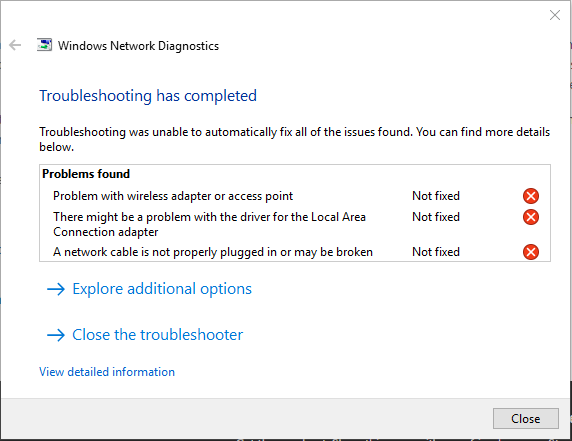Click the Close button
Image resolution: width=572 pixels, height=441 pixels.
pos(526,418)
